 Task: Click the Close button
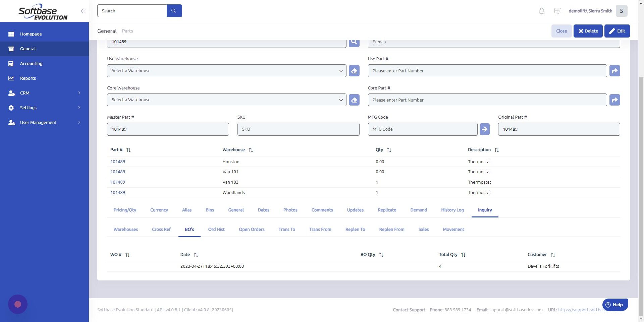561,31
